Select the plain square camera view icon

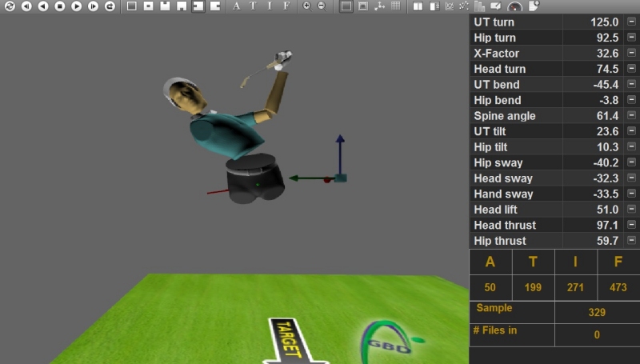(x=131, y=6)
